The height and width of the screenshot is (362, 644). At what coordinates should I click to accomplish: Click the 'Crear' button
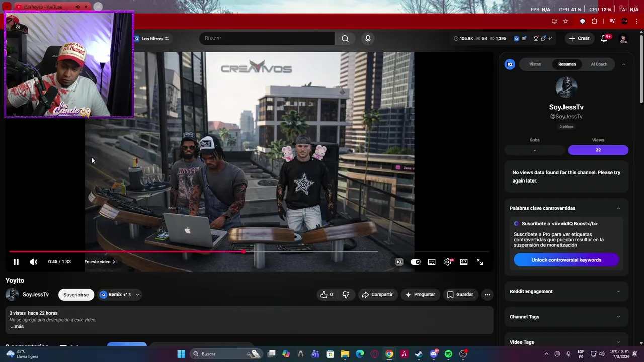(x=579, y=38)
